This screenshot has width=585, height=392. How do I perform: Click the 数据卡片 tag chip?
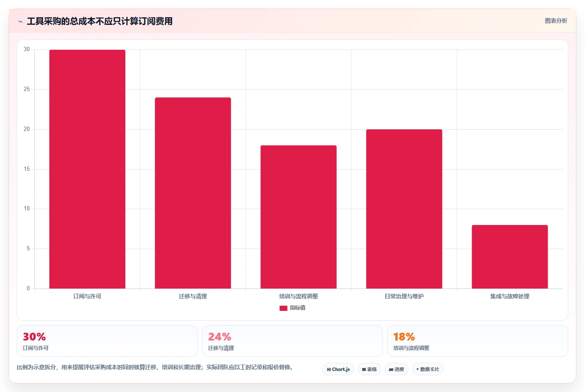[x=427, y=369]
